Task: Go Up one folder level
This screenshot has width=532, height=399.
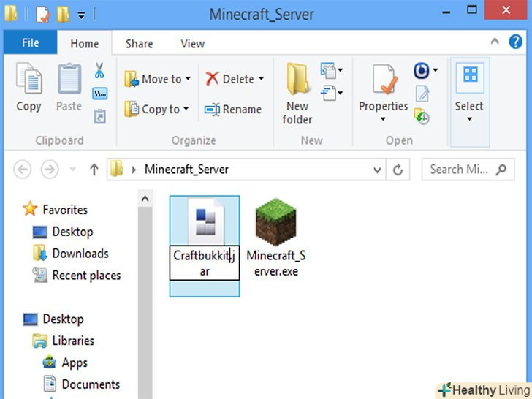Action: point(94,170)
